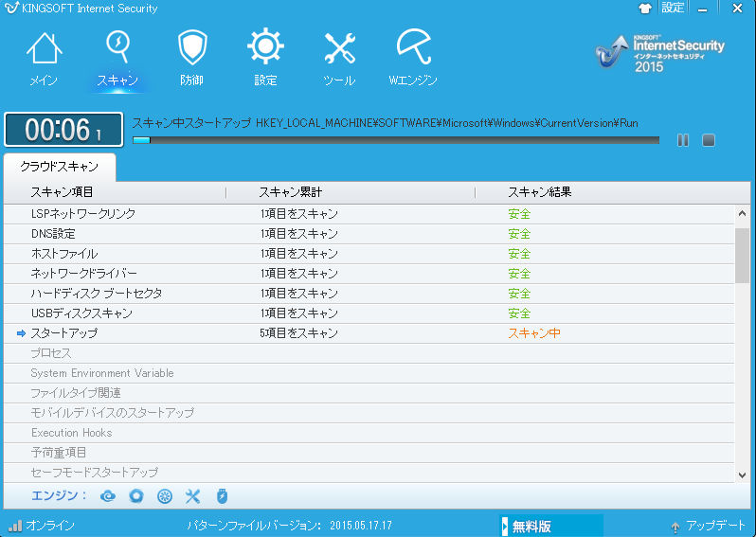
Task: Click the Internet Security 2015 logo
Action: [659, 53]
